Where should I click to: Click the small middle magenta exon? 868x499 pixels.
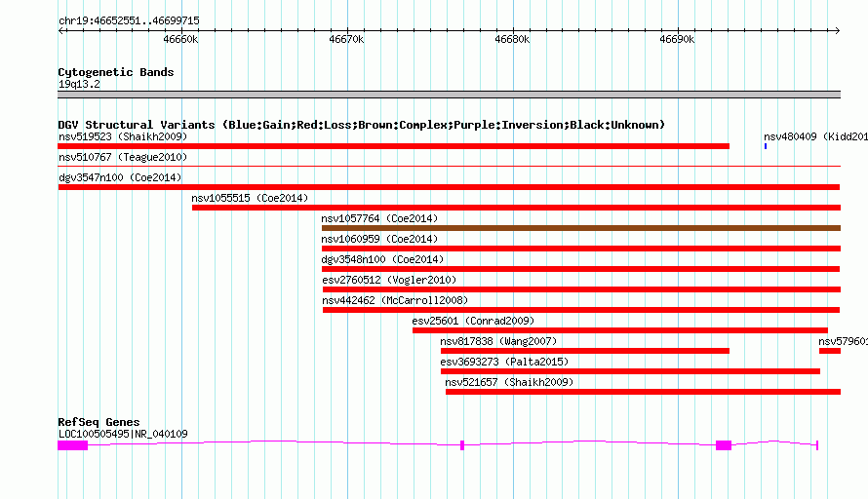462,445
